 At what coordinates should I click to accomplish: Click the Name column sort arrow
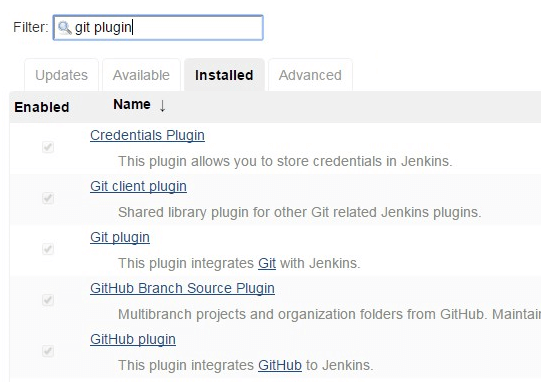[x=162, y=105]
